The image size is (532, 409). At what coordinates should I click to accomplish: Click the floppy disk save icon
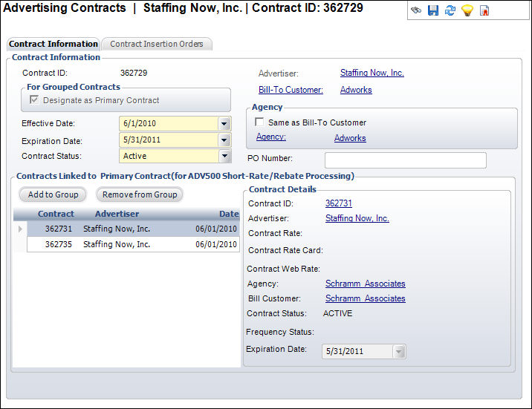tap(433, 10)
